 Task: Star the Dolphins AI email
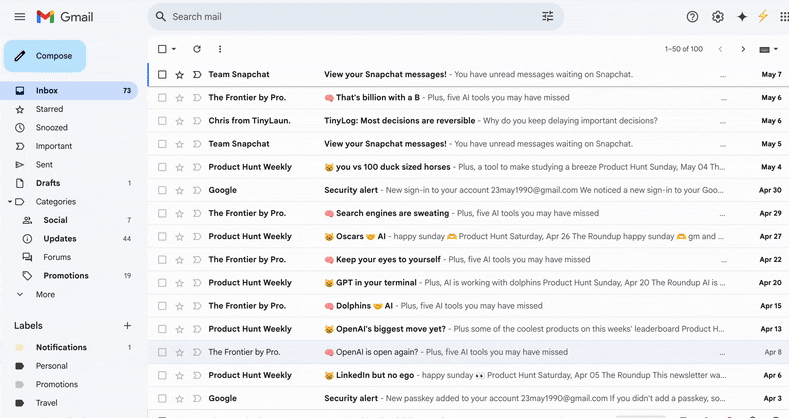(x=180, y=306)
